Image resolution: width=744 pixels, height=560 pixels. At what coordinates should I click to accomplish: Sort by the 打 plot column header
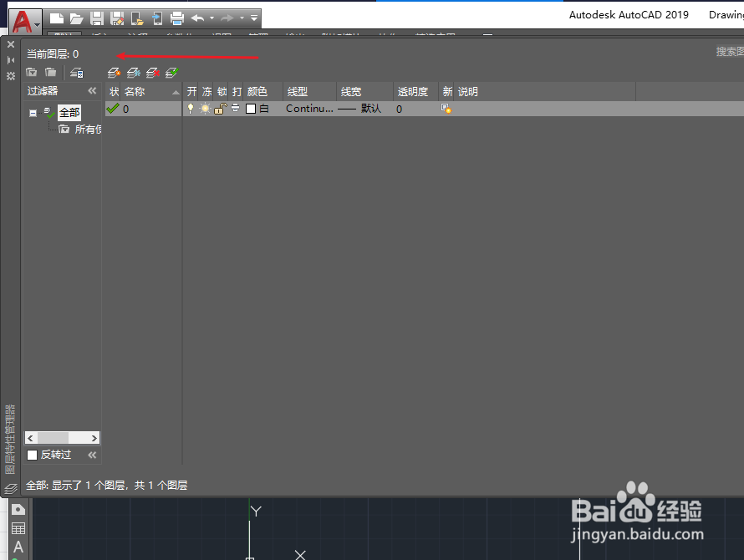click(237, 92)
